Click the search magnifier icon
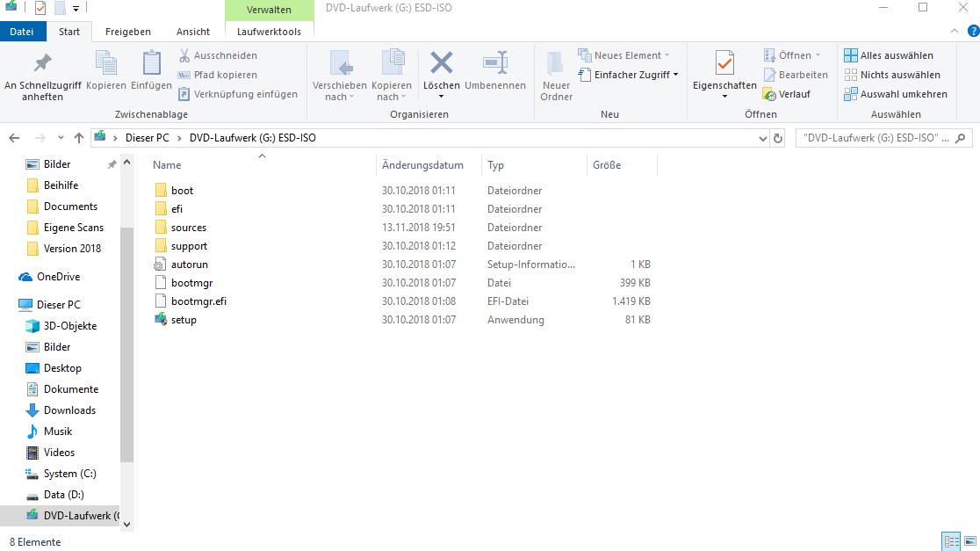This screenshot has width=980, height=551. click(961, 138)
